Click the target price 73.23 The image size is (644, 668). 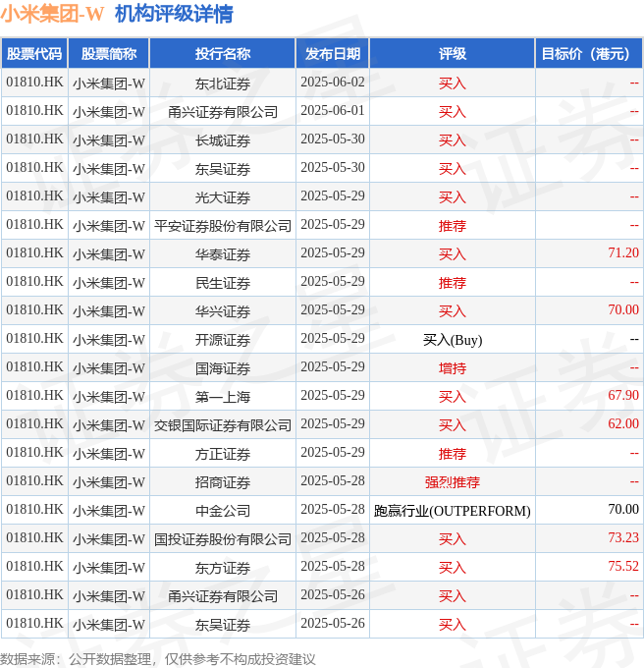[x=623, y=537]
